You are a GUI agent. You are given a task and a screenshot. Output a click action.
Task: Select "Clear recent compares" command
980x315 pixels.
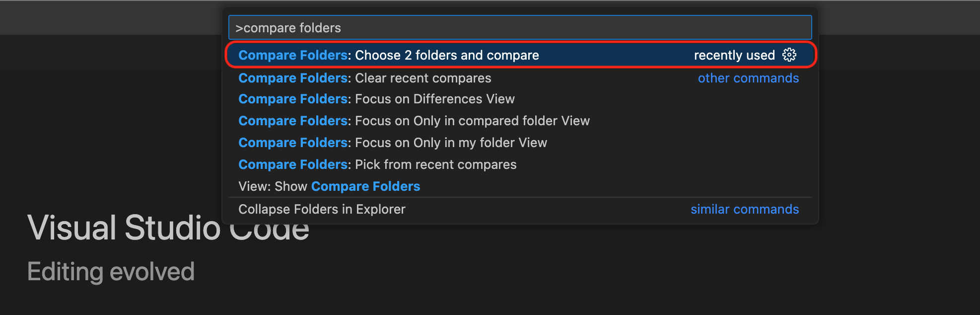point(422,78)
